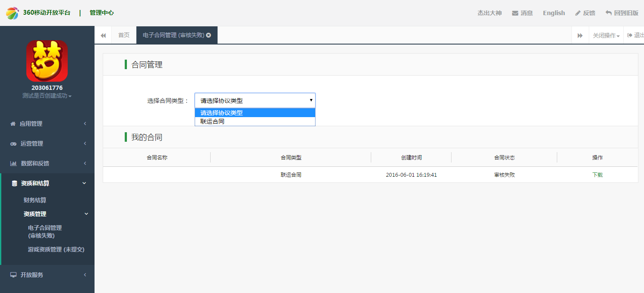The image size is (644, 293).
Task: Click the 合同名称 column header
Action: pyautogui.click(x=157, y=158)
